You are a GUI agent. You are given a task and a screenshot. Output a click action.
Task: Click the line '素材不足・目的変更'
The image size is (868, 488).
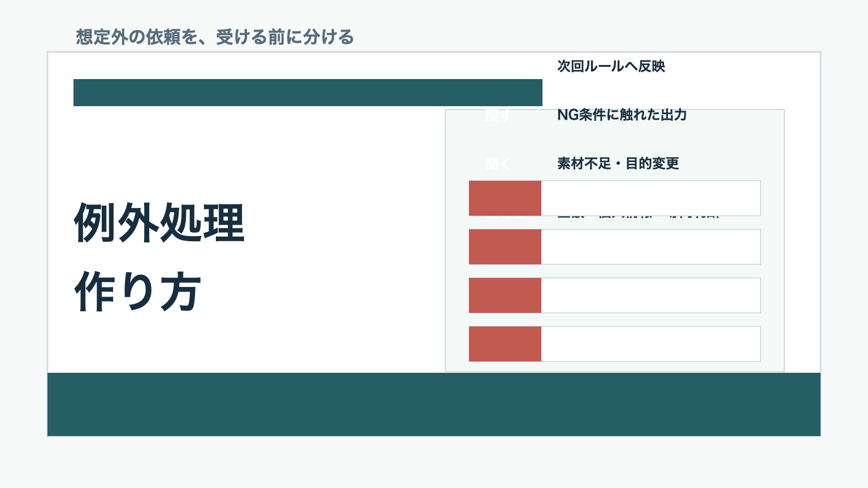point(618,163)
